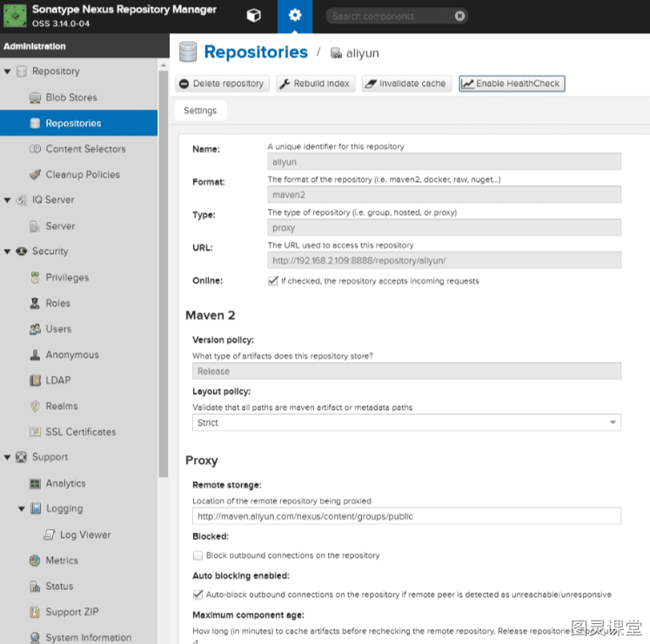Click the Name field showing aliyun
Screen dimensions: 650x644
444,162
